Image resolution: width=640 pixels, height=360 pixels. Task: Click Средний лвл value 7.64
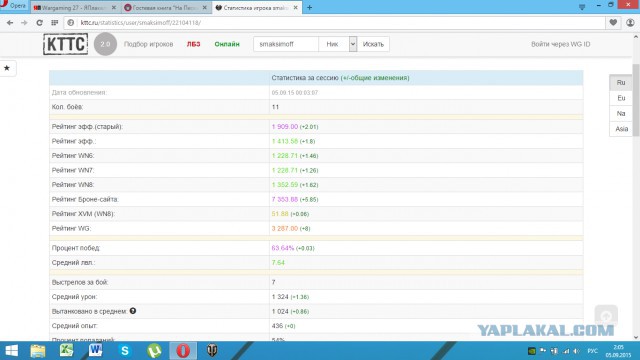(x=278, y=262)
